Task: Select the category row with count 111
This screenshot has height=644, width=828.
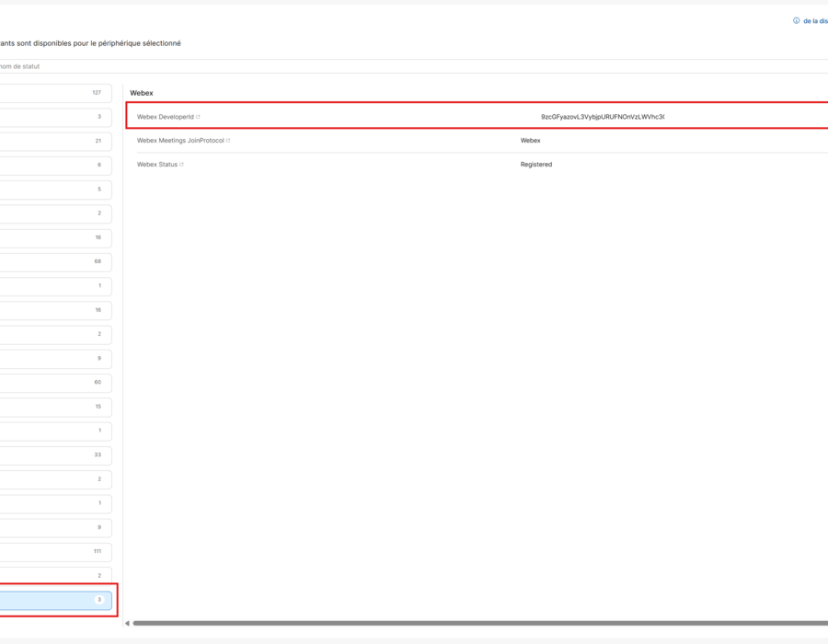Action: 55,552
